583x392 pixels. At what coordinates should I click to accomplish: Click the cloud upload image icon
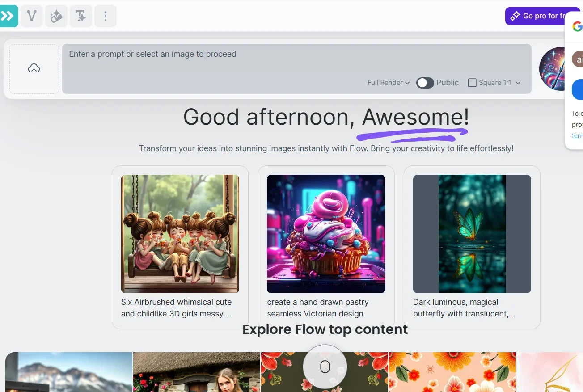point(34,69)
